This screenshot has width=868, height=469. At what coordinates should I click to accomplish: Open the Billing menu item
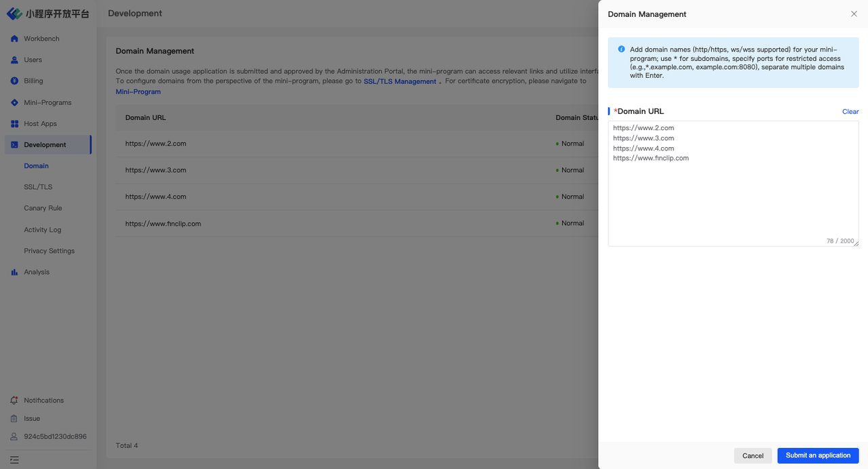point(47,81)
